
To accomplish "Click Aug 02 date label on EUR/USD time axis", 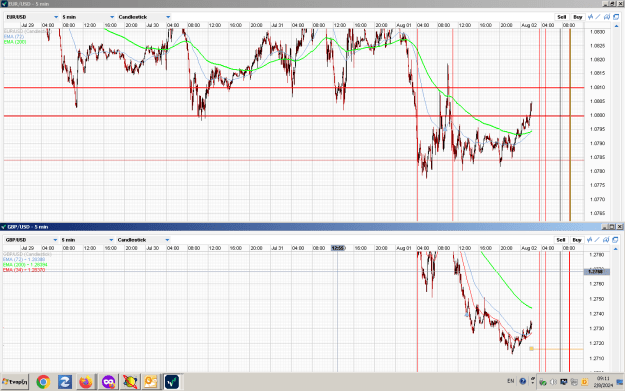I will click(x=529, y=25).
